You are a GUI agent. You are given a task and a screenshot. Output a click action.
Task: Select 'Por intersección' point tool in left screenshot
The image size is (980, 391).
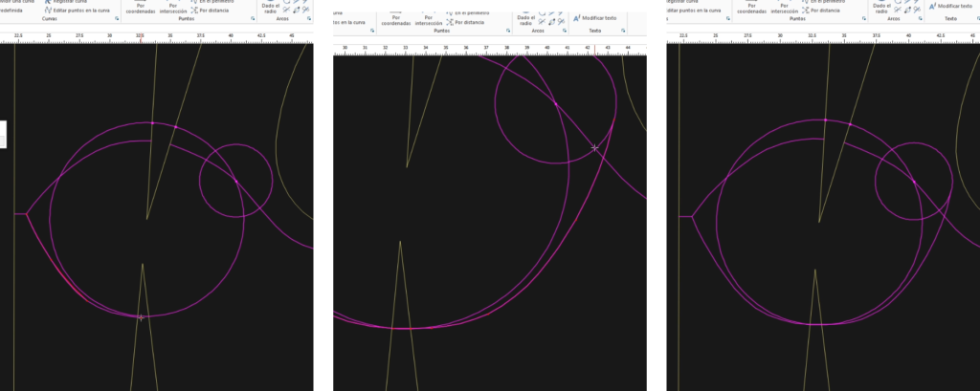coord(172,8)
